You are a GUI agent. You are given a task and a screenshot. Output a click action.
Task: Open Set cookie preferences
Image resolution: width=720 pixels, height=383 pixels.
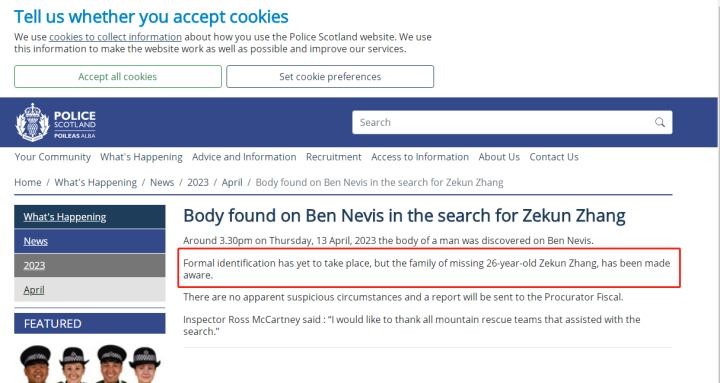tap(330, 77)
